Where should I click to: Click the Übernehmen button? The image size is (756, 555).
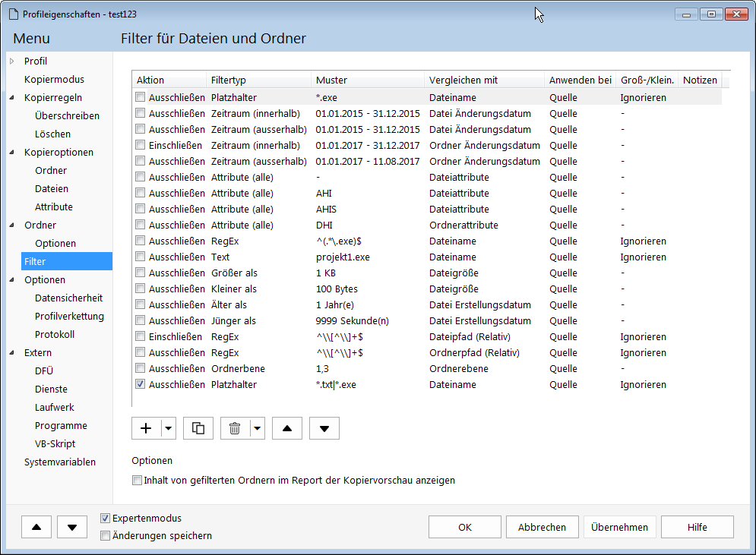619,527
